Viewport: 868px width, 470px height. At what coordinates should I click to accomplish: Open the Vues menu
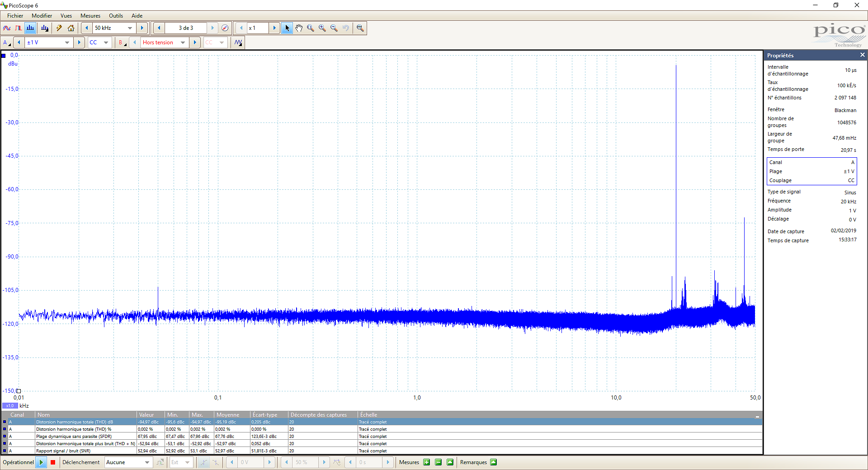[x=66, y=15]
